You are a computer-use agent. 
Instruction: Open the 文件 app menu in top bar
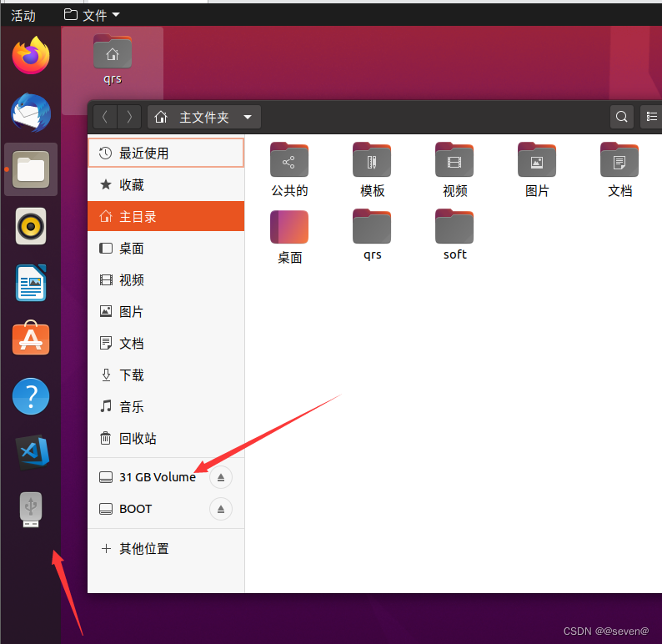point(92,15)
